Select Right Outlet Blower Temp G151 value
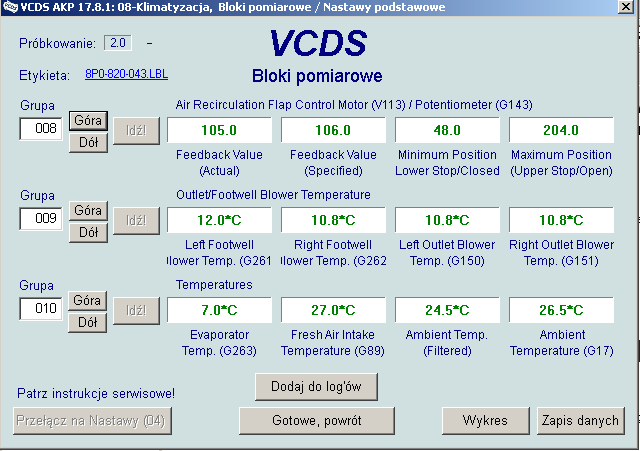The image size is (640, 451). [x=561, y=220]
